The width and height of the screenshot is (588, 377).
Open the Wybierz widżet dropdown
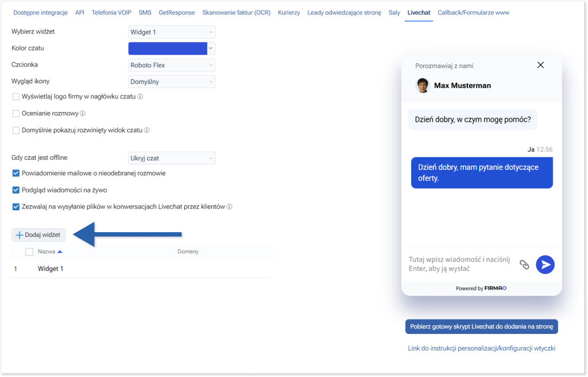coord(172,33)
